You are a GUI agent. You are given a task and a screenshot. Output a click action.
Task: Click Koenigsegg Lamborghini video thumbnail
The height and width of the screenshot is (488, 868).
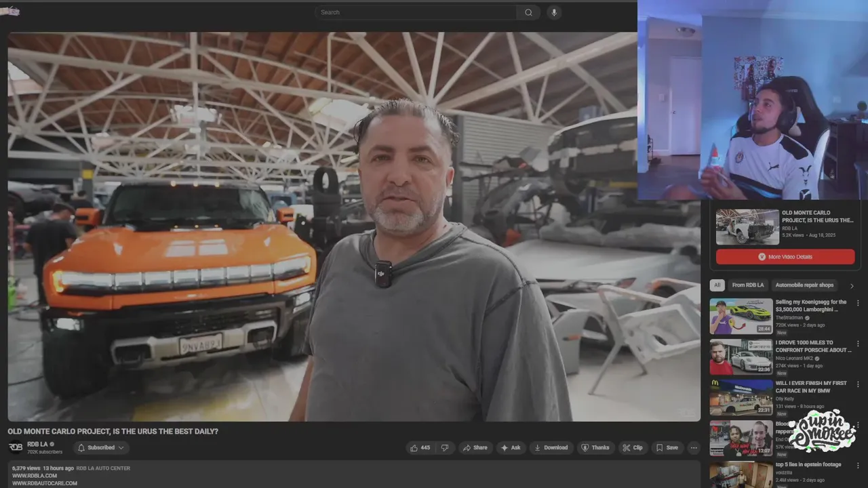point(741,316)
